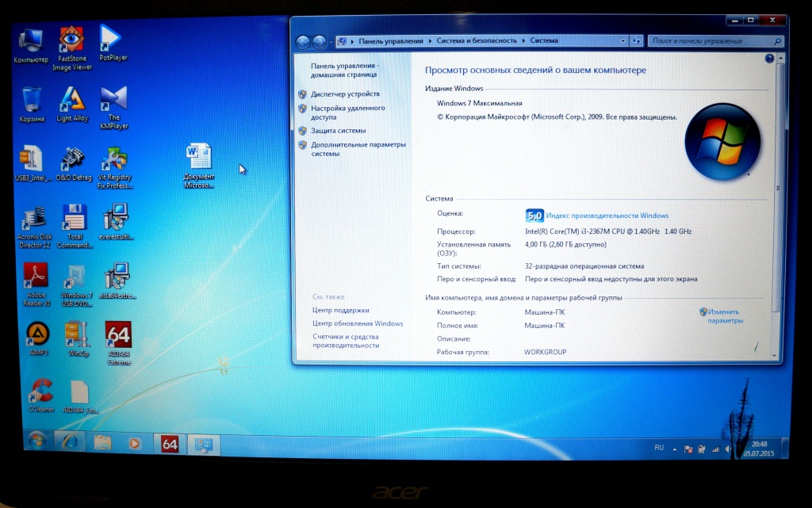Click the Изменить параметры link
Screen dimensions: 812x508
point(725,316)
